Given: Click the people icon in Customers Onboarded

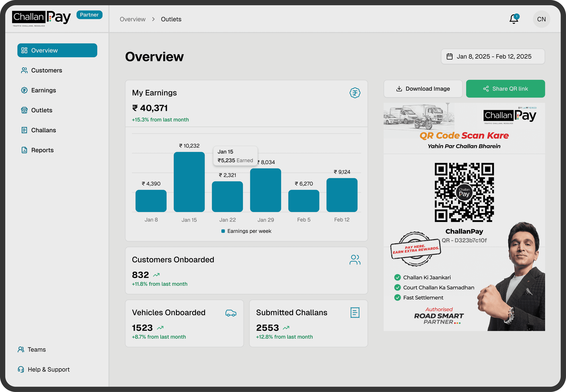Looking at the screenshot, I should (x=355, y=260).
